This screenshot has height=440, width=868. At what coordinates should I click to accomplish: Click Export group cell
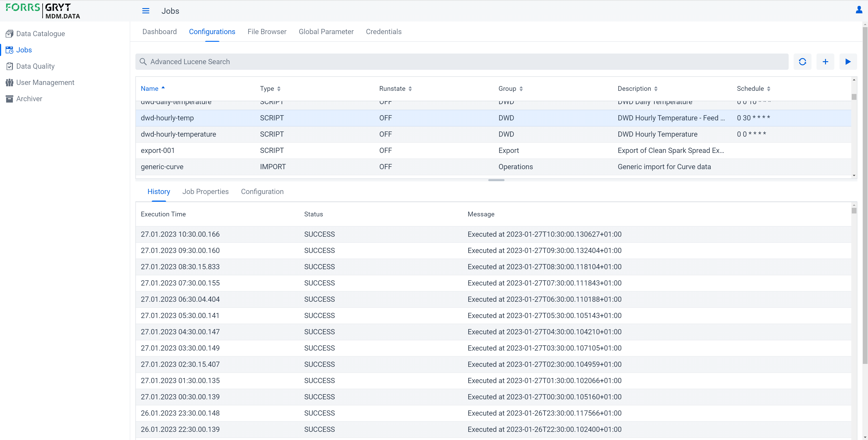tap(508, 150)
